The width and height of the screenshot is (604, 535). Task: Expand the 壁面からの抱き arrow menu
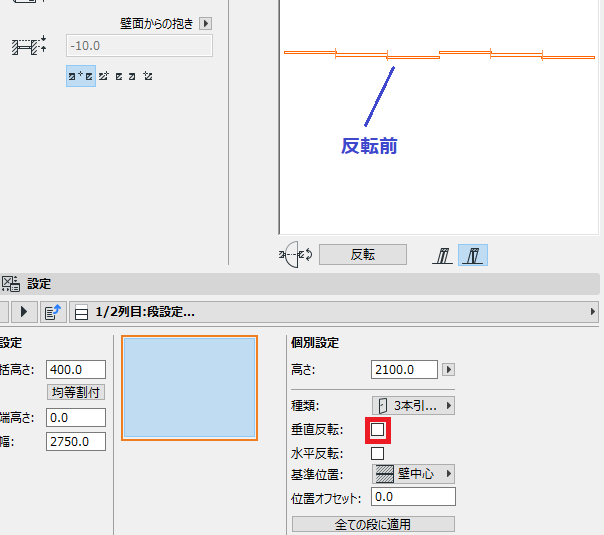206,23
